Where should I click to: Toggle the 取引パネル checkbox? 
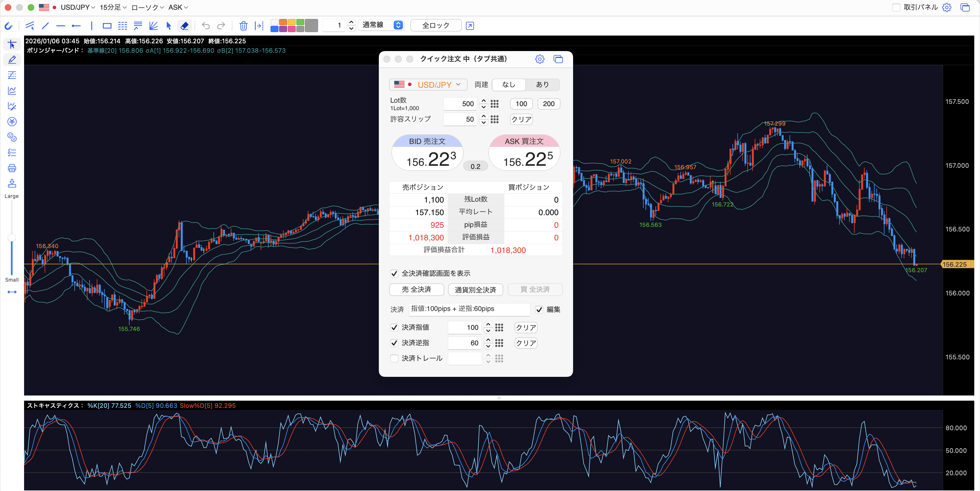coord(896,7)
